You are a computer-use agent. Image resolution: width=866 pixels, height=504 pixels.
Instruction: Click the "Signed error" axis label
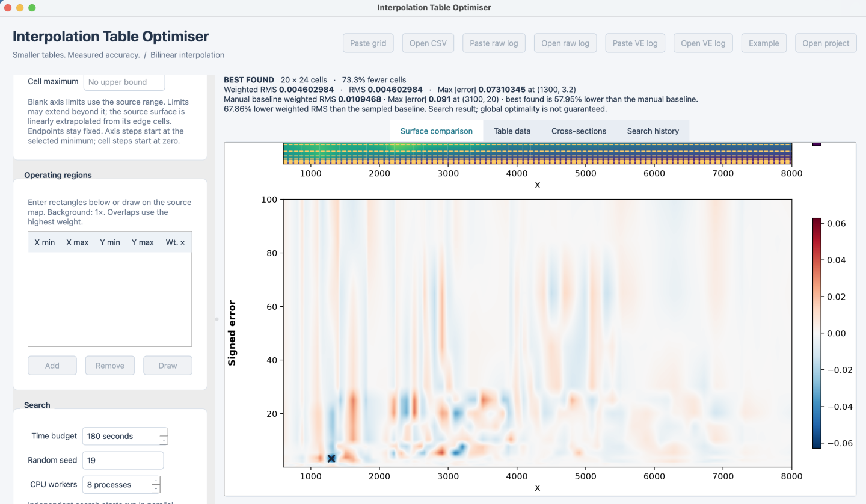click(232, 333)
